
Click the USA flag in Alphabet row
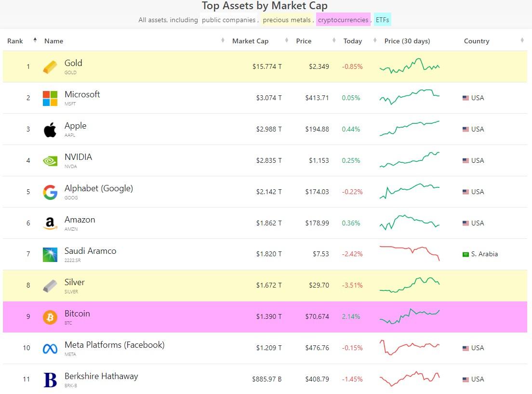[465, 192]
